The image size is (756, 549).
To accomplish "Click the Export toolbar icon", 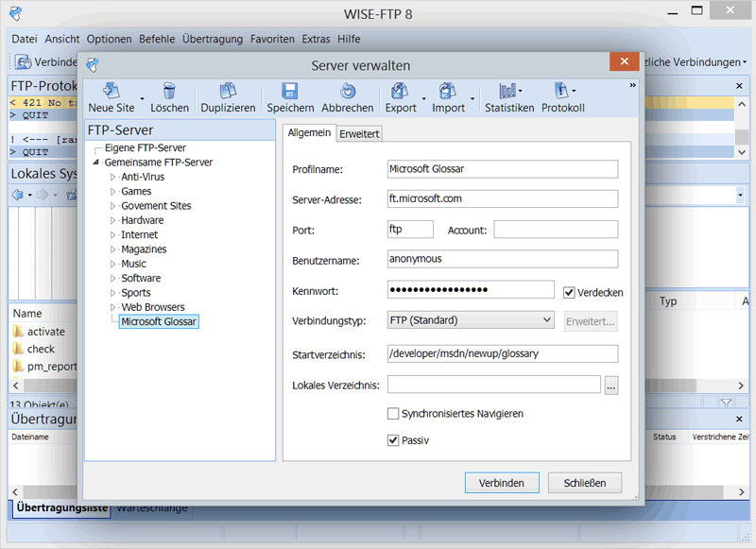I will [x=401, y=92].
